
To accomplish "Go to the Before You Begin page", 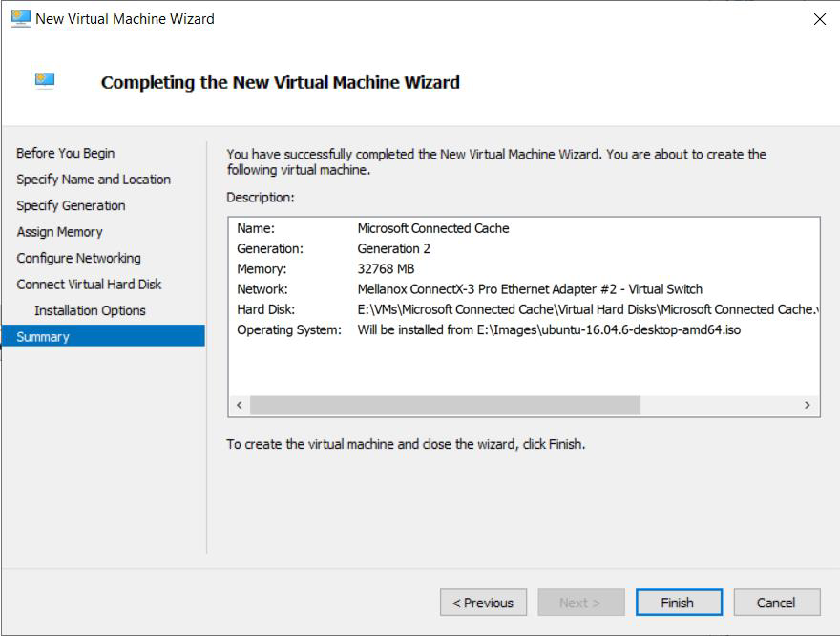I will tap(65, 153).
